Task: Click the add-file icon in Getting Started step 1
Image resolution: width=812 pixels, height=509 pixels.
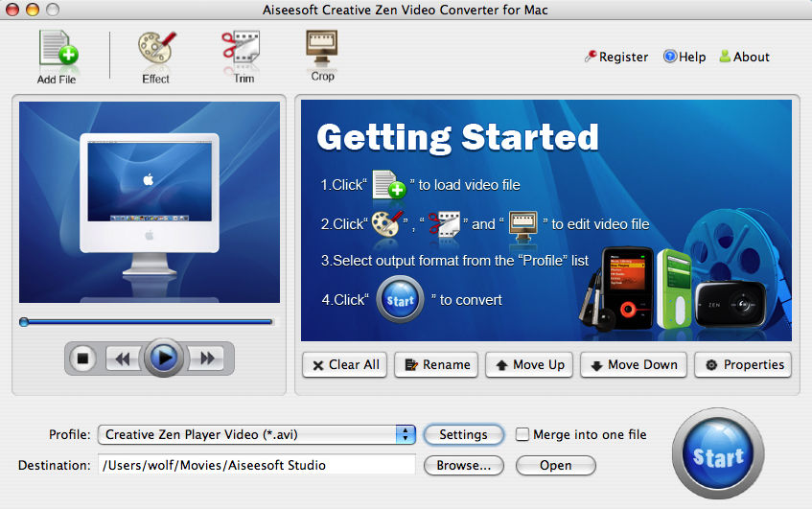Action: pos(389,185)
